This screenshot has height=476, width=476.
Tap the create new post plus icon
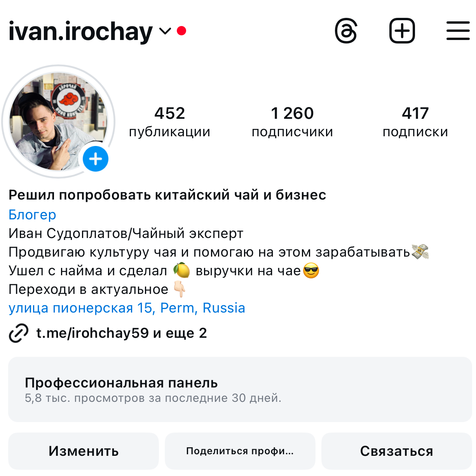point(402,31)
